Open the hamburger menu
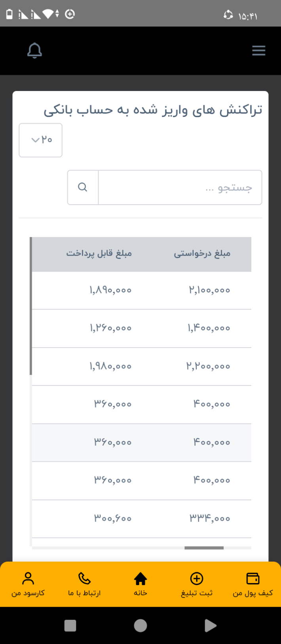Image resolution: width=281 pixels, height=644 pixels. 258,51
